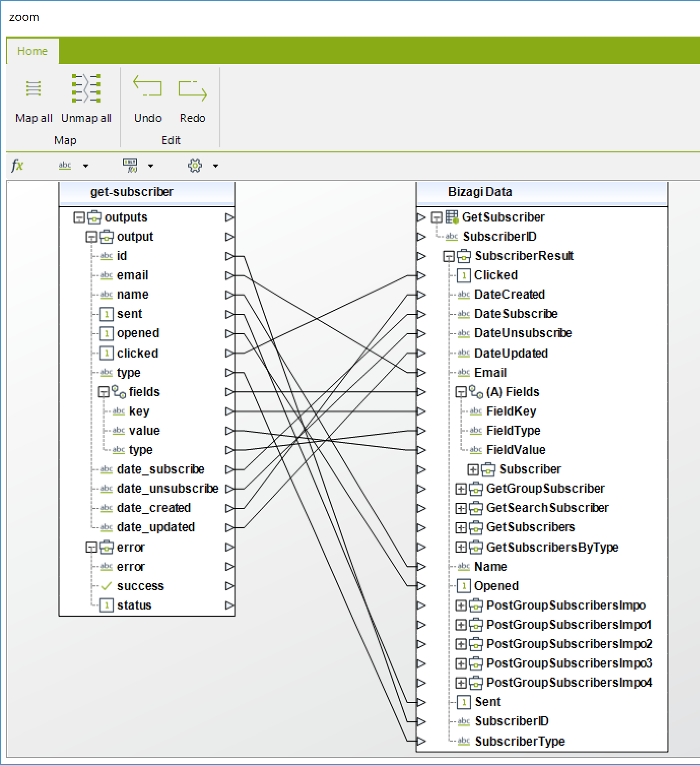
Task: Collapse the (A) Fields node
Action: (461, 392)
